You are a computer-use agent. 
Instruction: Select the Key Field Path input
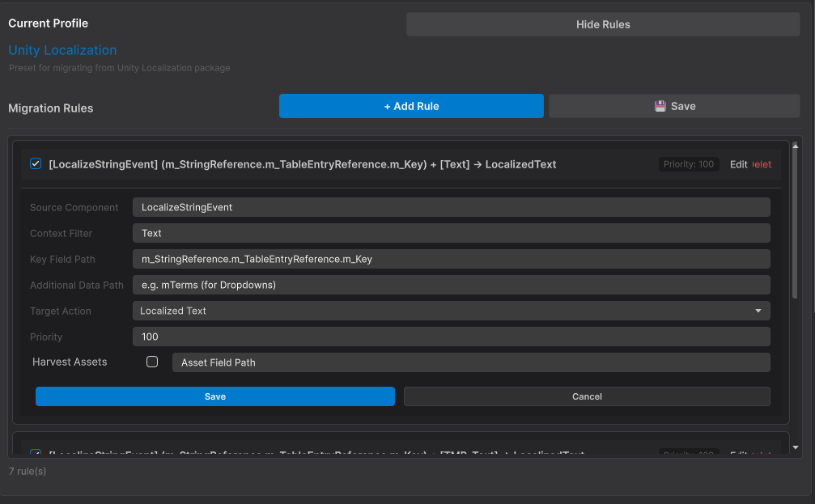click(x=452, y=259)
